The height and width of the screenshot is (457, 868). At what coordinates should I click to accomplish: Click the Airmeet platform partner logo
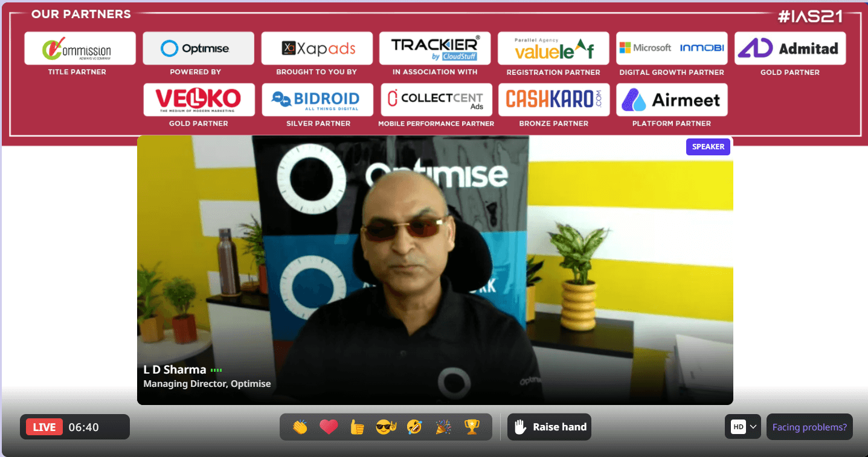[x=672, y=100]
